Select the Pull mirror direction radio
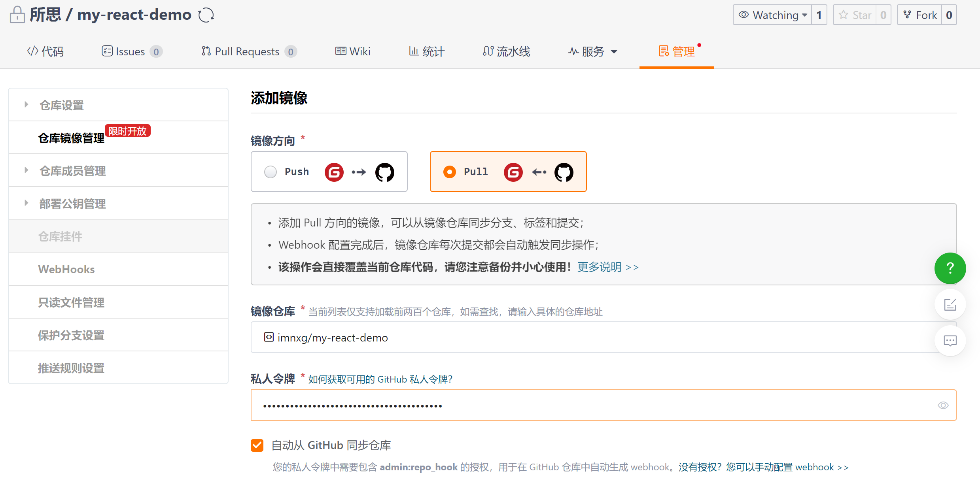The height and width of the screenshot is (481, 980). [450, 172]
